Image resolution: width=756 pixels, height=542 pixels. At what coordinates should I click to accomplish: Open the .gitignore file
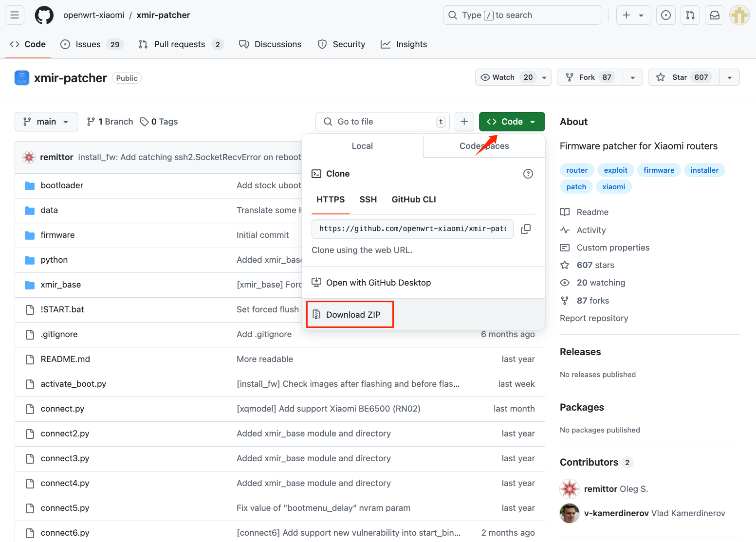tap(59, 334)
